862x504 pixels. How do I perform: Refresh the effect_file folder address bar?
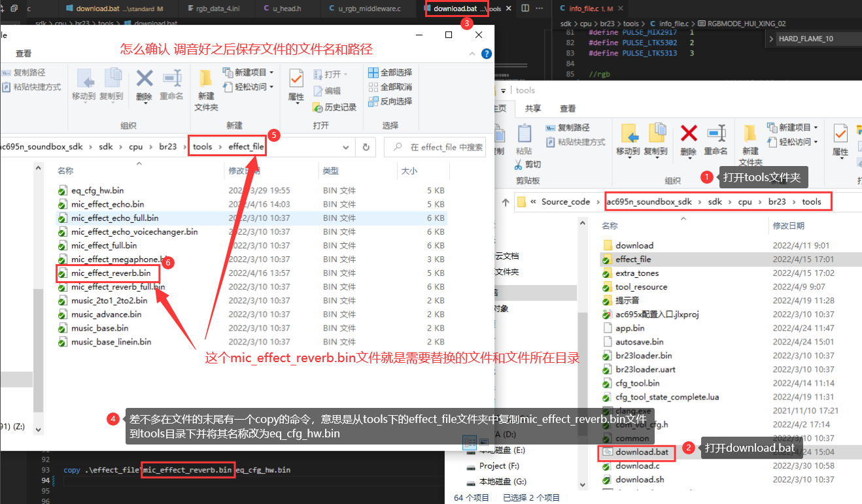point(366,147)
